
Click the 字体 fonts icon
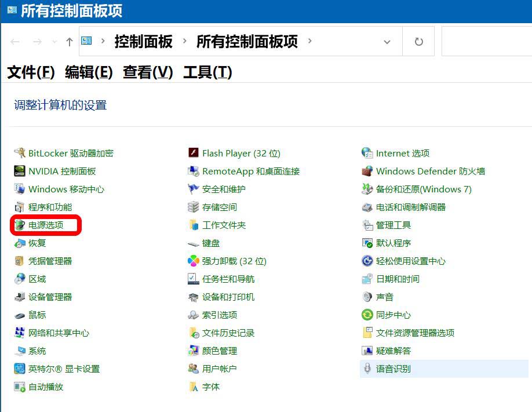pyautogui.click(x=194, y=387)
